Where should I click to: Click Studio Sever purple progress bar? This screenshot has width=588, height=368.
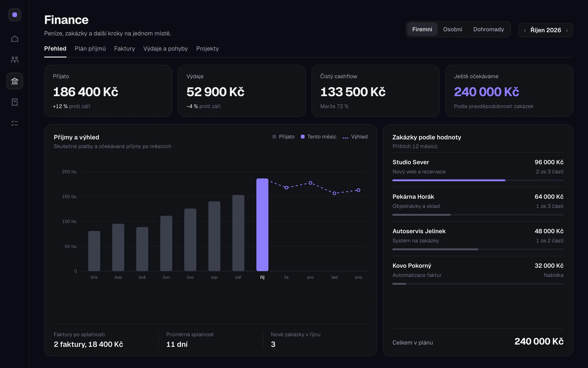coord(449,180)
